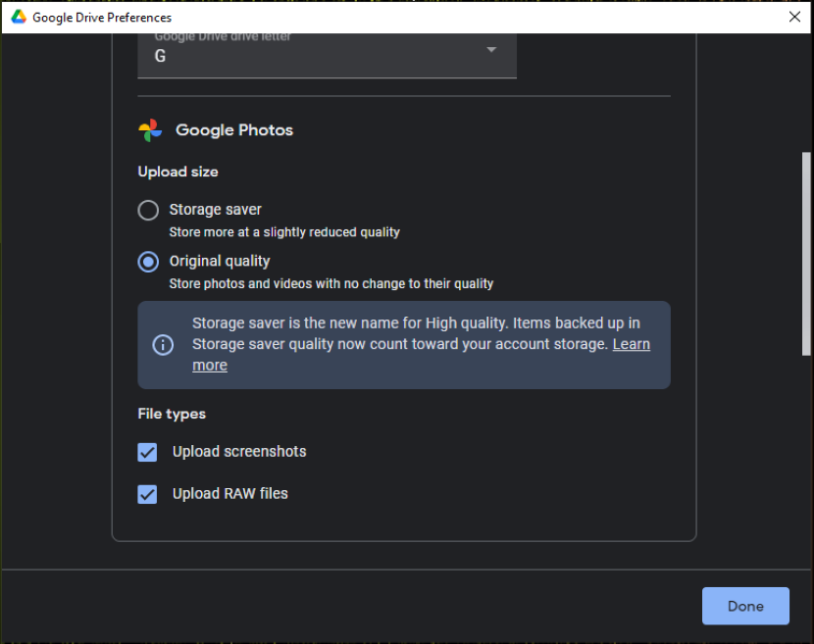The height and width of the screenshot is (644, 814).
Task: Open the drive letter dropdown arrow
Action: 491,50
